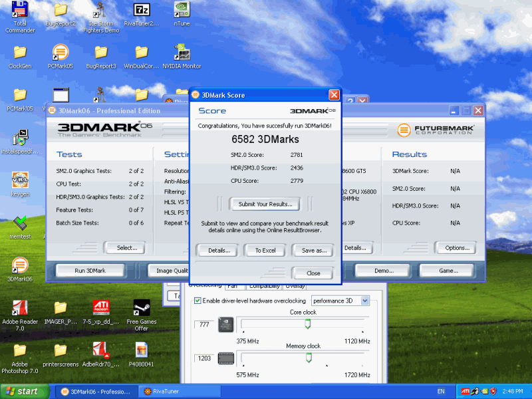The height and width of the screenshot is (399, 532).
Task: Click the SM2.0 Score value 2781
Action: 297,155
